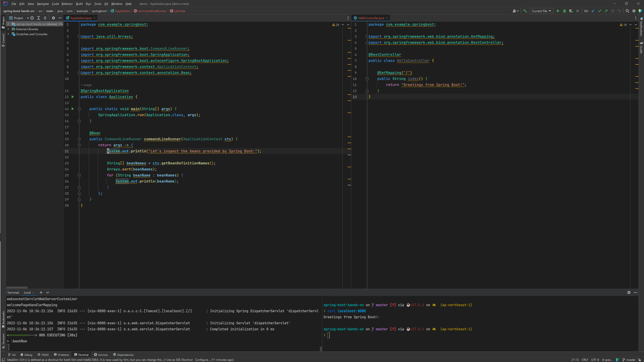This screenshot has height=362, width=644.
Task: Click CRLF line separator in status bar
Action: coord(585,360)
